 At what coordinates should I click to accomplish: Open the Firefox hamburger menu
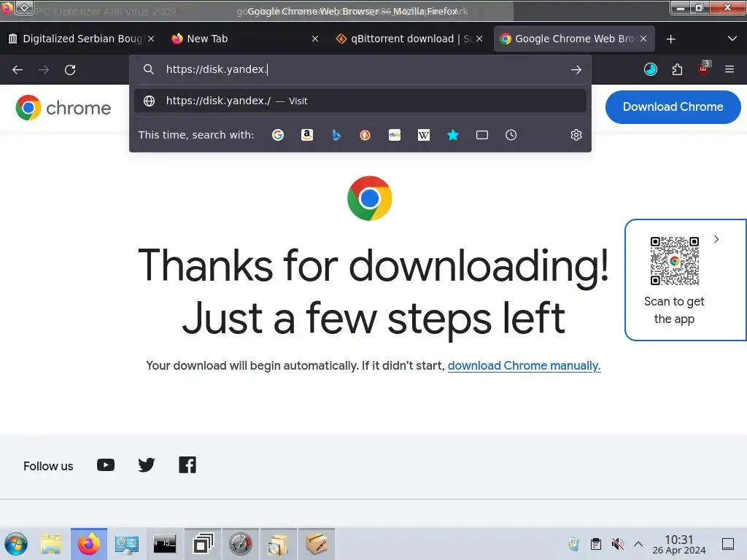729,69
